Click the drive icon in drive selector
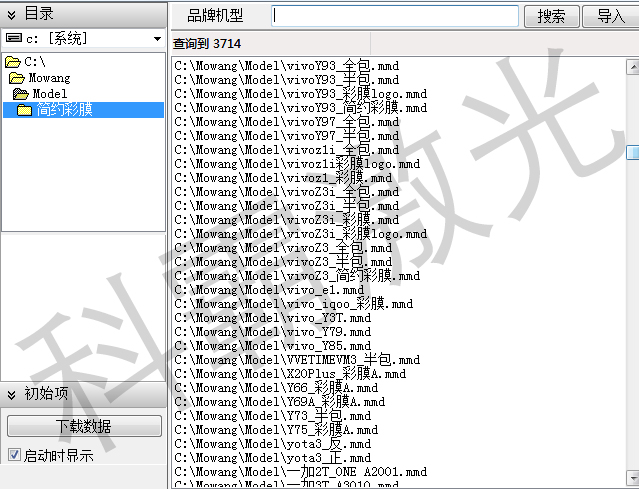The image size is (639, 489). 13,38
